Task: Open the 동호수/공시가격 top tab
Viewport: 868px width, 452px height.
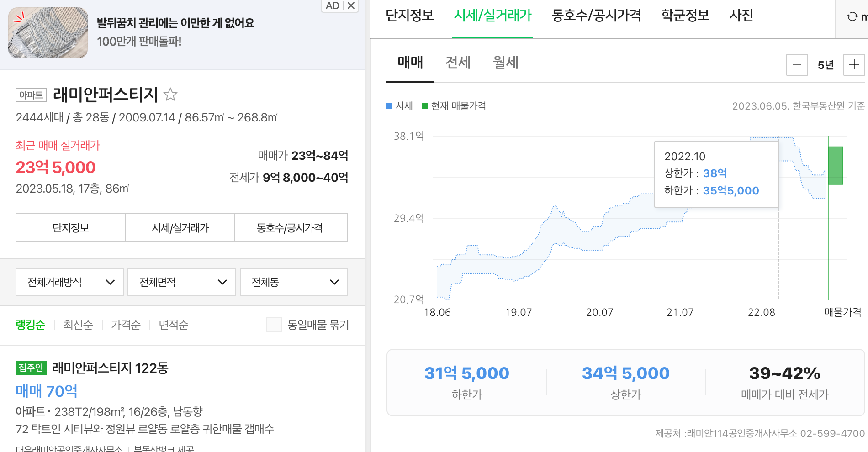Action: pos(596,16)
